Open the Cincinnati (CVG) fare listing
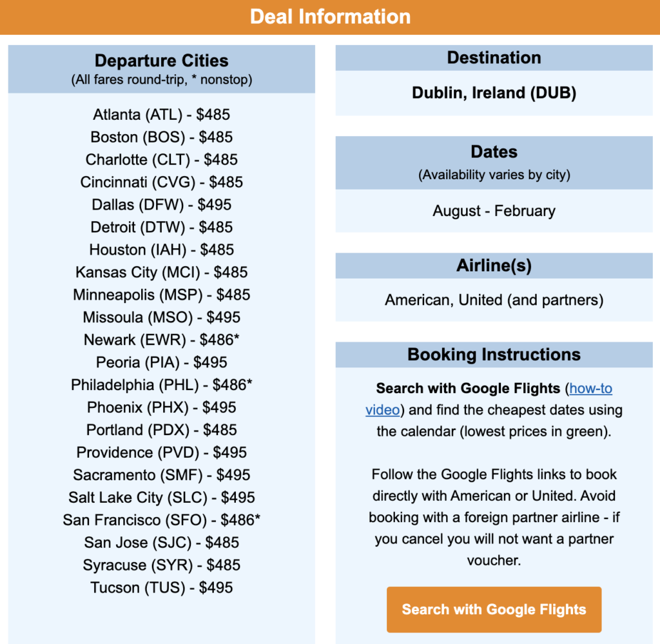The image size is (660, 644). tap(160, 182)
